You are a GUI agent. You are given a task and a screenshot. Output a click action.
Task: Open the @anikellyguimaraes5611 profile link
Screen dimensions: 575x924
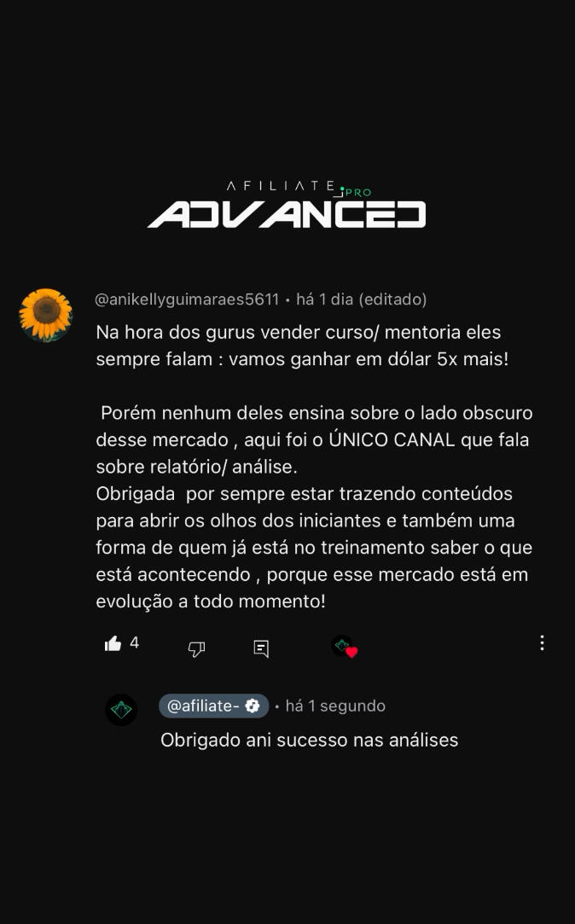point(187,299)
